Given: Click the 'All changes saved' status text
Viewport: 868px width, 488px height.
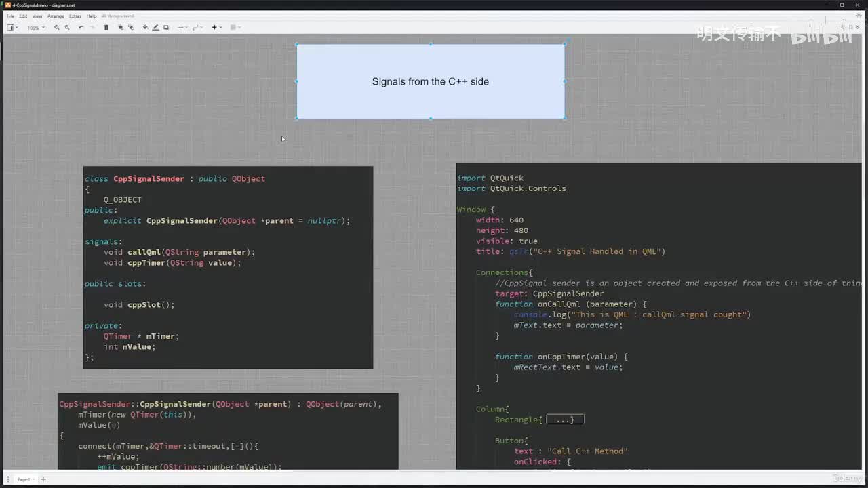Looking at the screenshot, I should click(x=117, y=16).
